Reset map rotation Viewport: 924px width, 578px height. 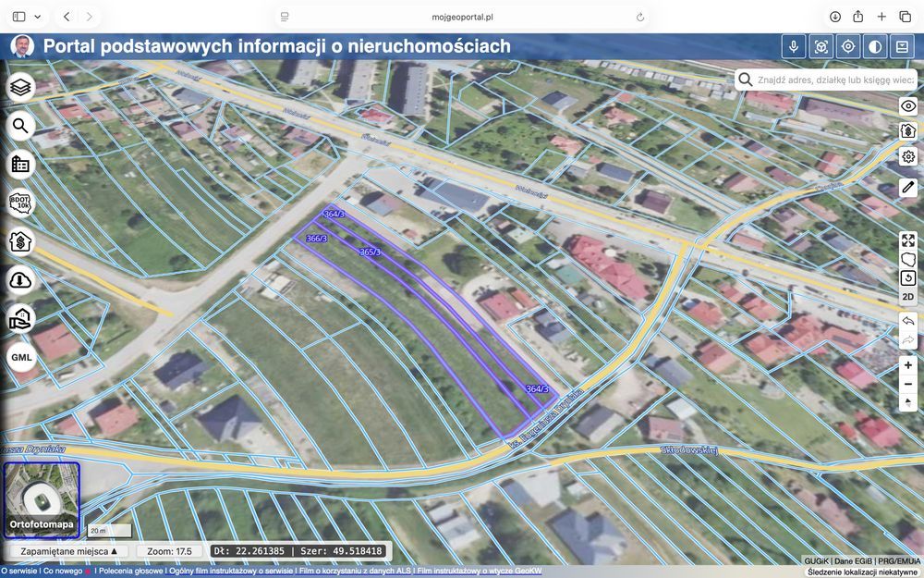click(908, 277)
